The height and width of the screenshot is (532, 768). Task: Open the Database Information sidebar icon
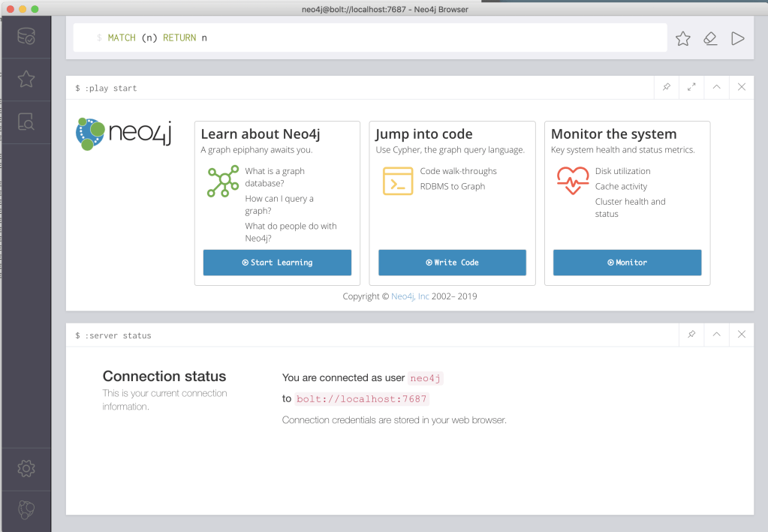[26, 36]
